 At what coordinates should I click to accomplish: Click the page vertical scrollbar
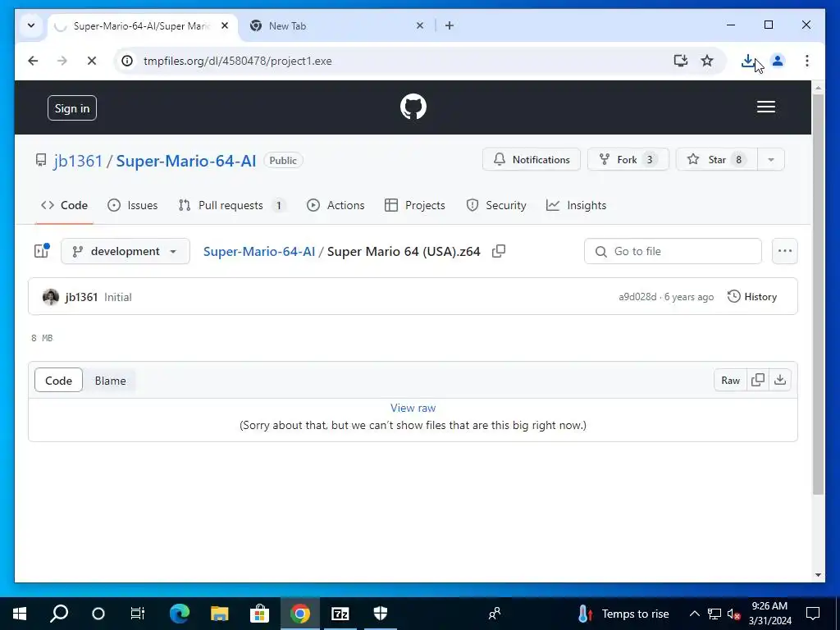(x=818, y=294)
